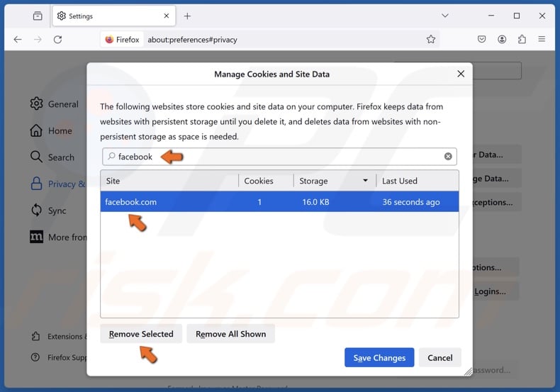Image resolution: width=560 pixels, height=392 pixels.
Task: Sort by Last Used column header
Action: [x=418, y=181]
